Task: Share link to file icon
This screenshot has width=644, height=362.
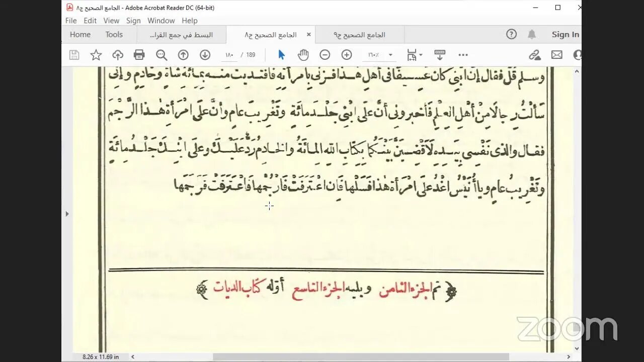Action: 535,55
